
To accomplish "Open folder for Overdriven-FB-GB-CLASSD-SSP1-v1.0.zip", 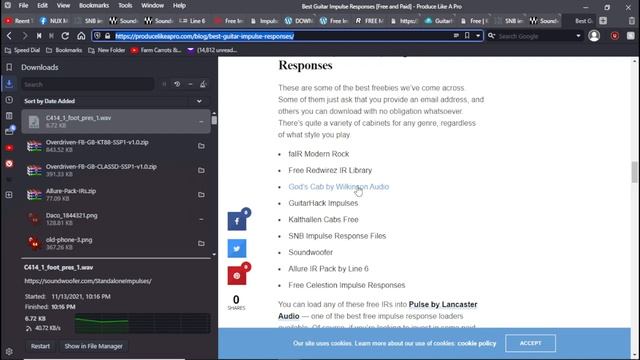I will [201, 170].
